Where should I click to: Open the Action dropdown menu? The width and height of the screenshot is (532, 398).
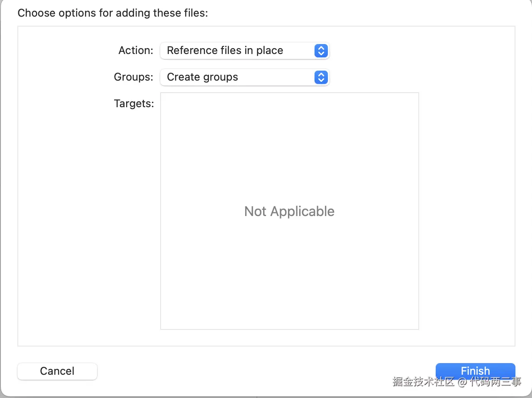pyautogui.click(x=244, y=51)
